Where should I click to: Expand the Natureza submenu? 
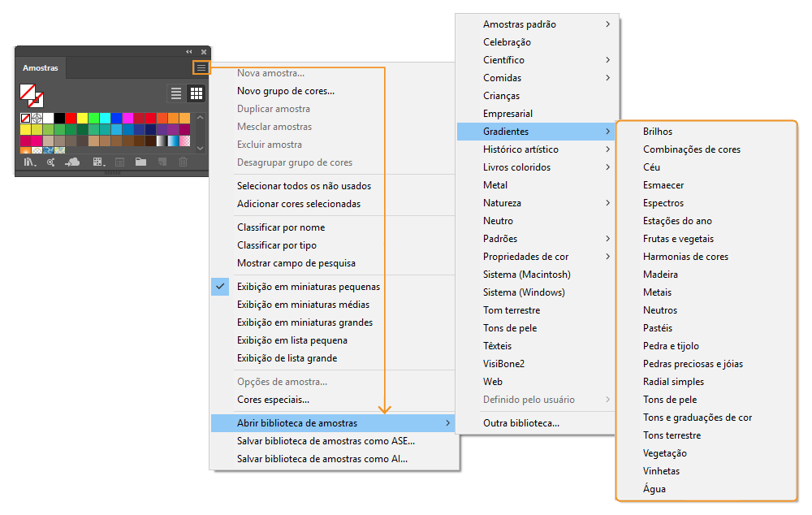536,203
